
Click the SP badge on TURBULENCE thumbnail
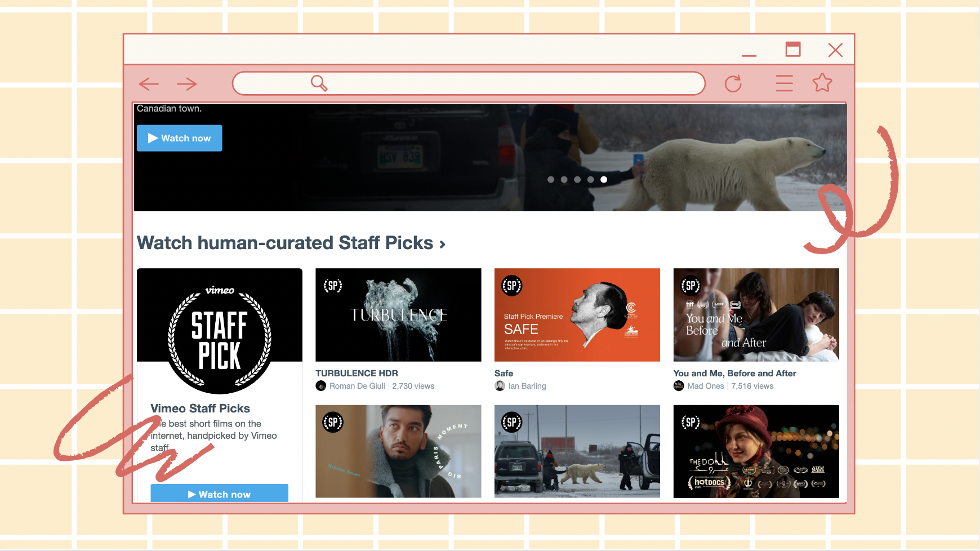tap(333, 286)
